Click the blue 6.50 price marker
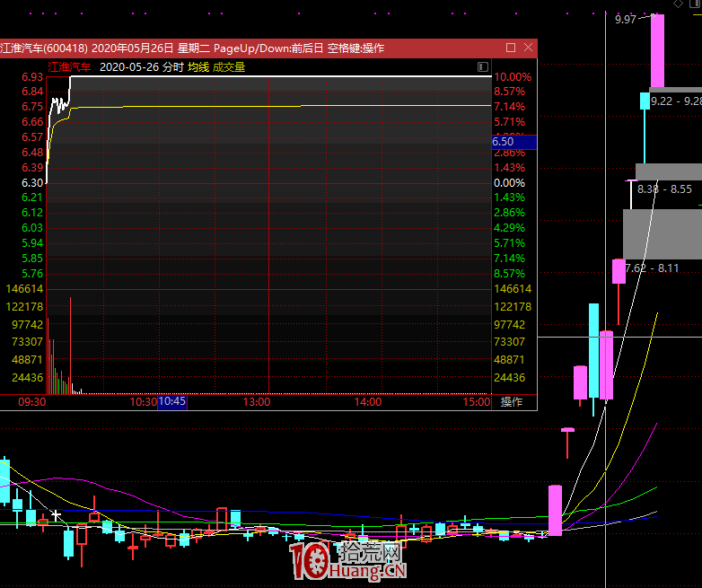Screen dimensions: 702x588 (x=513, y=142)
